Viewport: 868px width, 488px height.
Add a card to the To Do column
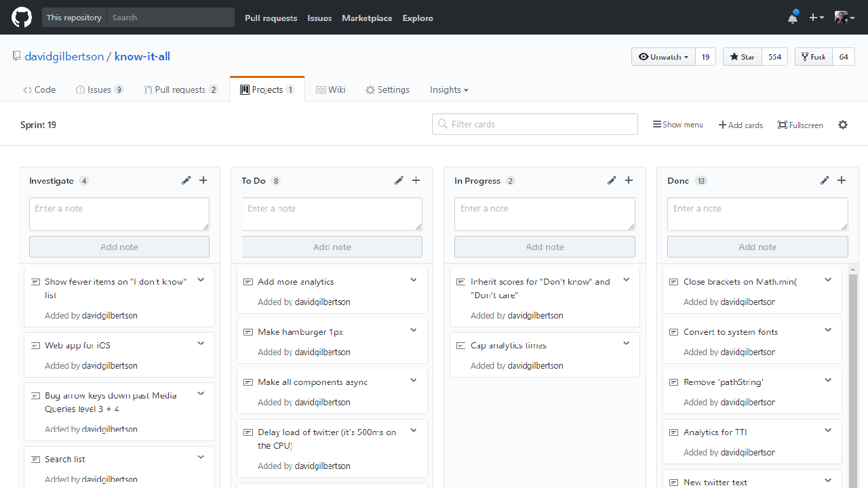416,180
